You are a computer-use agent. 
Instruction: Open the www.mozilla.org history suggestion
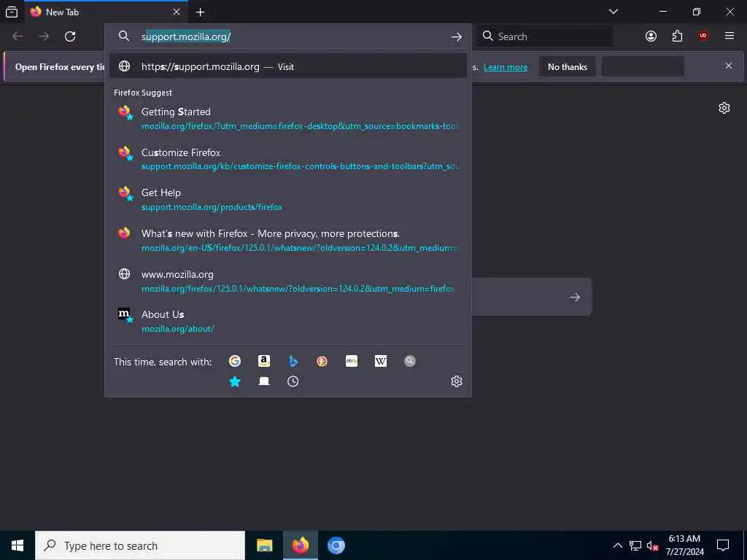[x=287, y=281]
